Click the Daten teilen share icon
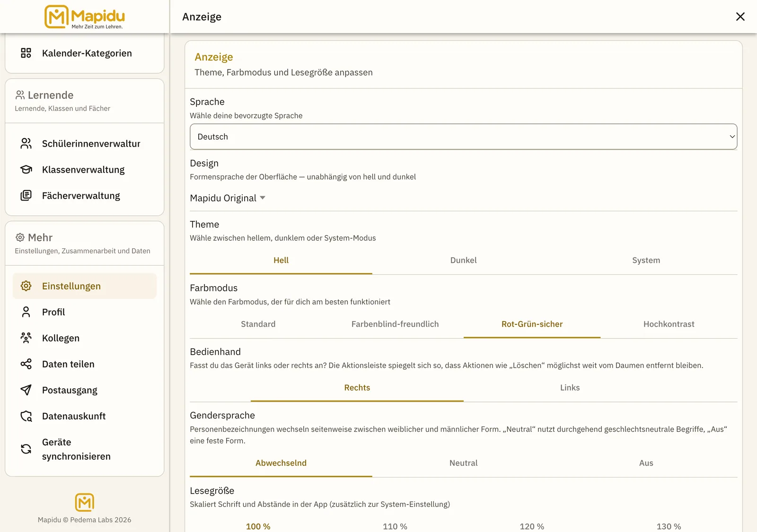The height and width of the screenshot is (532, 757). click(x=26, y=364)
